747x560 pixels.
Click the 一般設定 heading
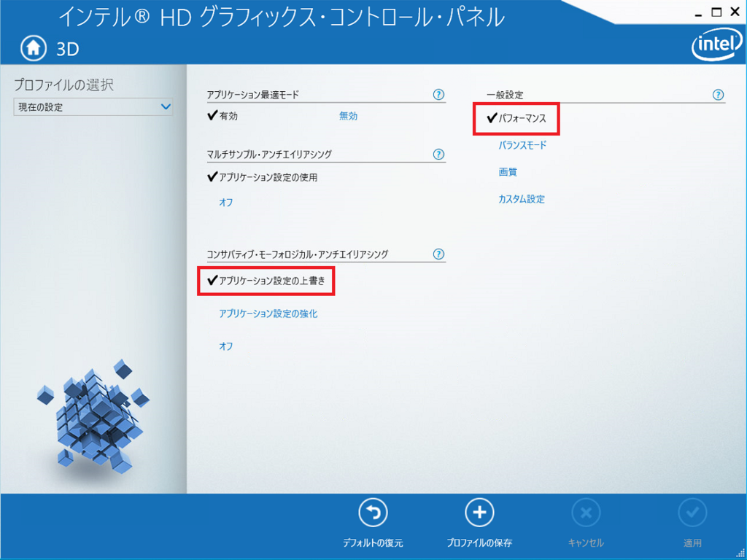pos(505,96)
